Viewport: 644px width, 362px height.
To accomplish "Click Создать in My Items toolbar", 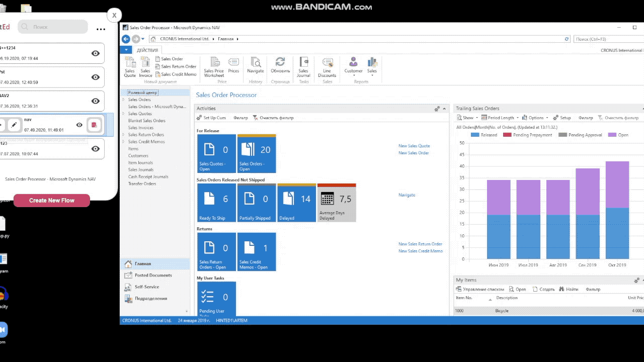I will (543, 289).
